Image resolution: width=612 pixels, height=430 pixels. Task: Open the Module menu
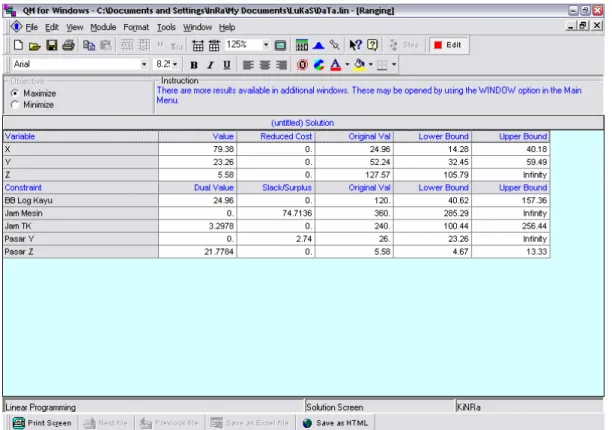103,27
